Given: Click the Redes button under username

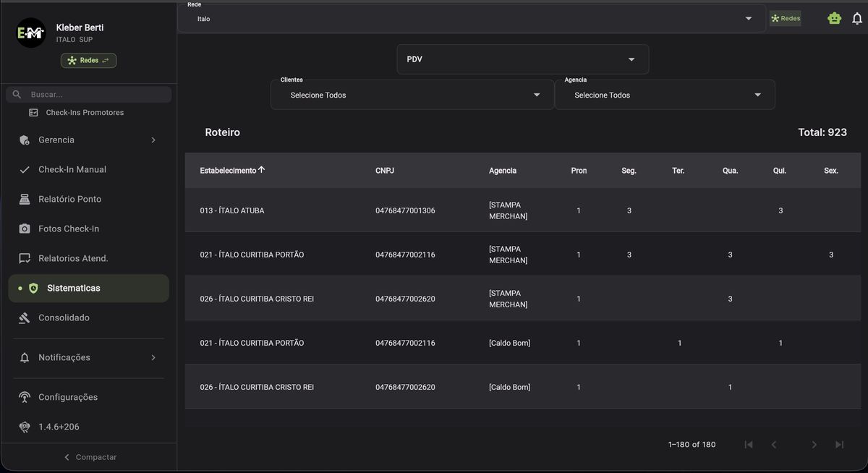Looking at the screenshot, I should (89, 61).
